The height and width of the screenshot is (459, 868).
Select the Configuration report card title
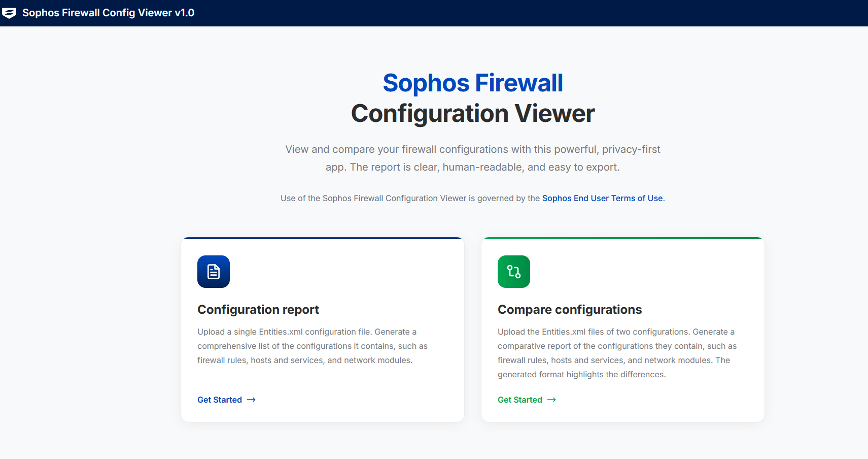[x=258, y=310]
